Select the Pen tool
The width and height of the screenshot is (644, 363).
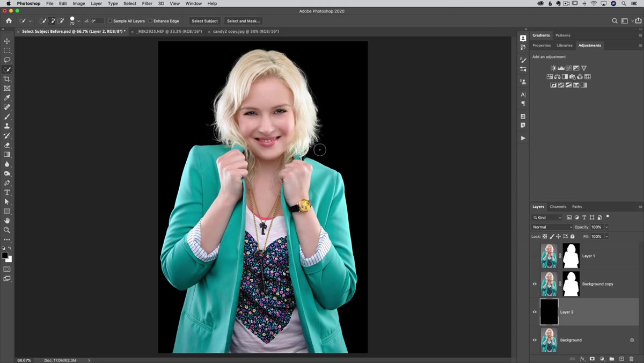[7, 183]
